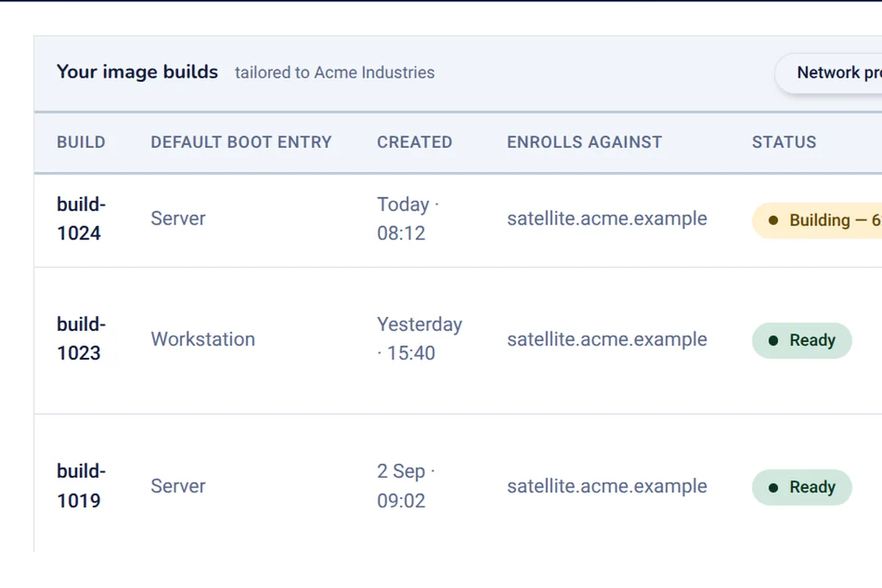Click satellite.acme.example in the build-1019 row
The height and width of the screenshot is (588, 882).
pyautogui.click(x=607, y=486)
